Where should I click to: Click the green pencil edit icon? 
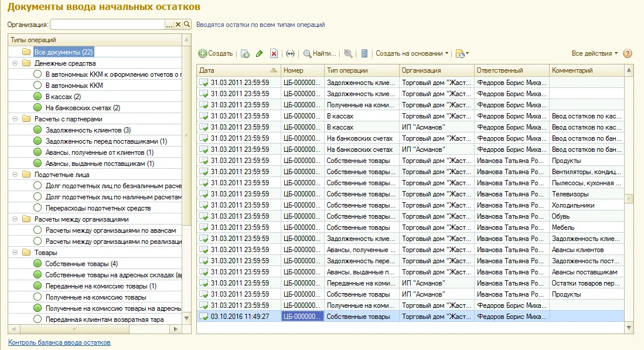(x=259, y=53)
